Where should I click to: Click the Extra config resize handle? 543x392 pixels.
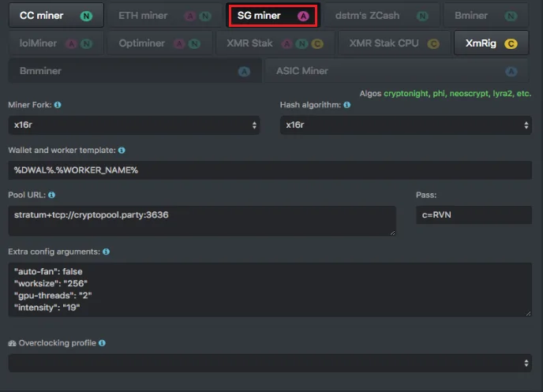pos(528,313)
